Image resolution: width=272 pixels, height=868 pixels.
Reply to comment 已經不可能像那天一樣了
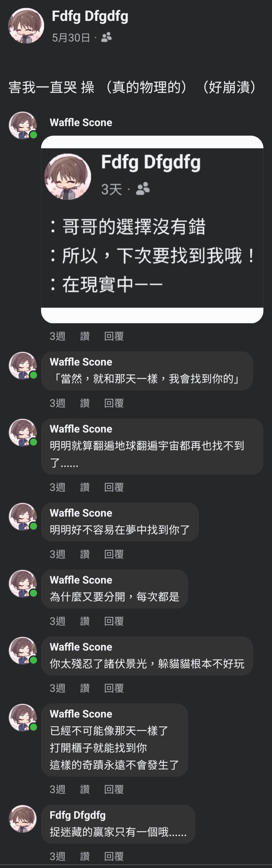114,789
